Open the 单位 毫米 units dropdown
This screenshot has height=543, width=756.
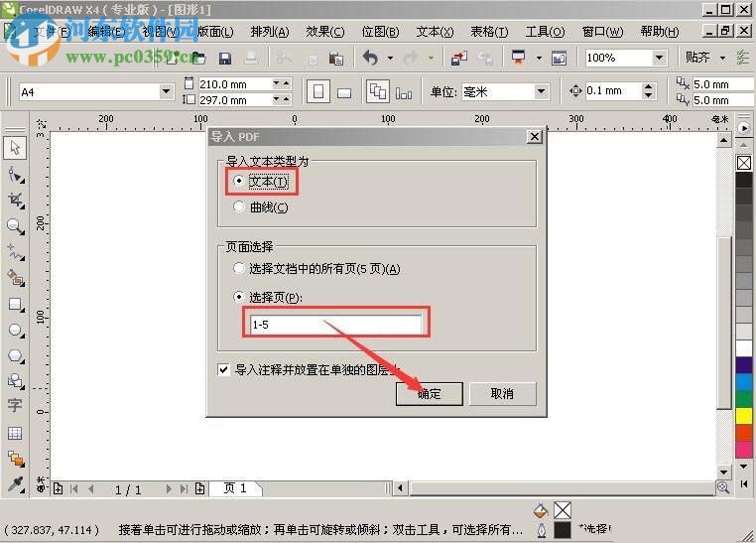[541, 91]
